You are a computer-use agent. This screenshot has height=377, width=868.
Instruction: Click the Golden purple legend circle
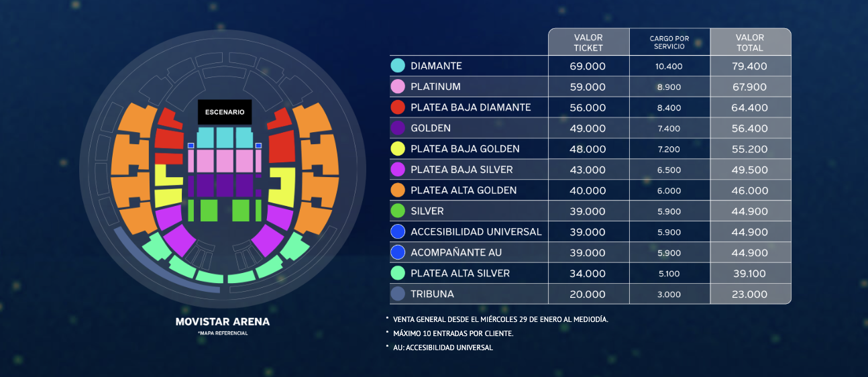point(398,128)
